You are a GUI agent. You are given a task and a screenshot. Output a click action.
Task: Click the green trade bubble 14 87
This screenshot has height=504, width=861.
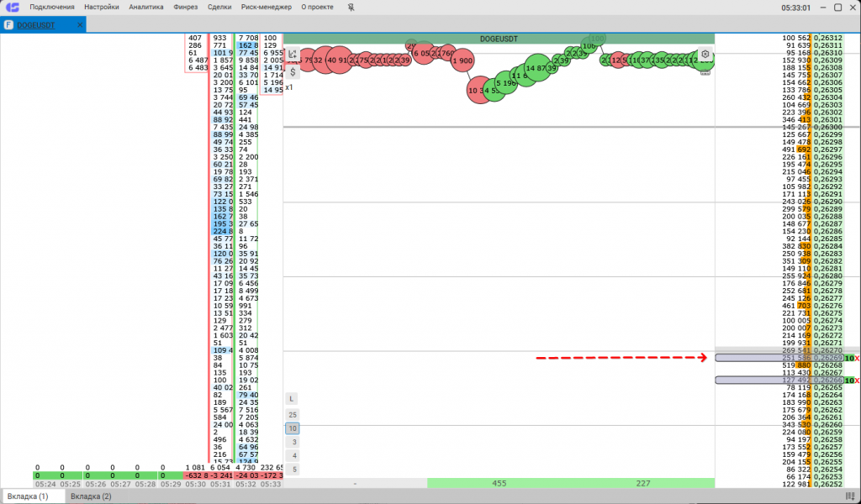[537, 68]
